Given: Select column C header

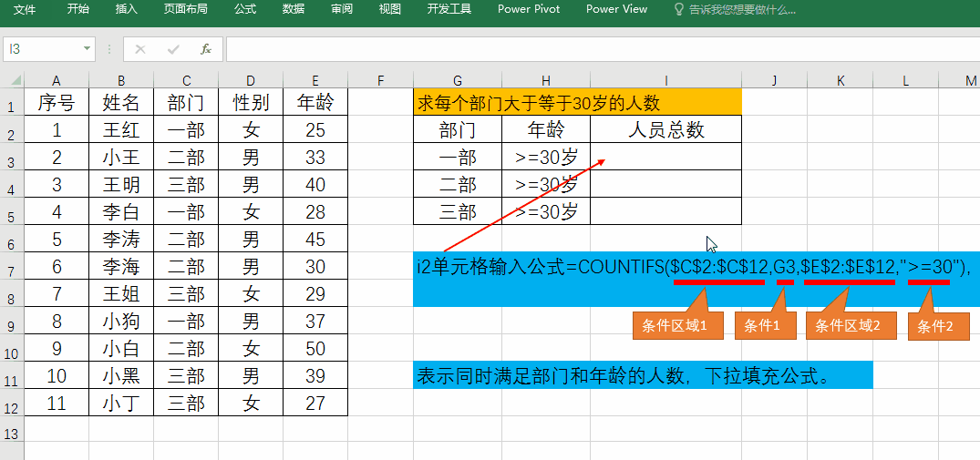Looking at the screenshot, I should (x=186, y=80).
